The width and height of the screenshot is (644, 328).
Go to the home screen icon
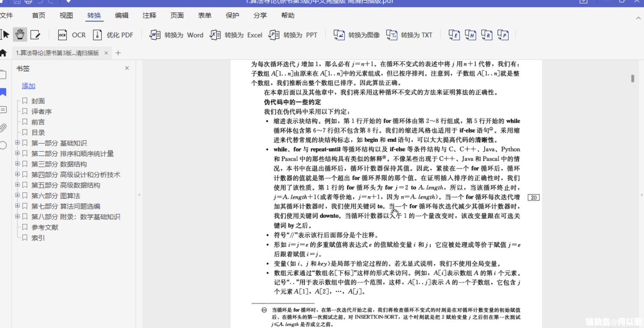click(x=3, y=53)
